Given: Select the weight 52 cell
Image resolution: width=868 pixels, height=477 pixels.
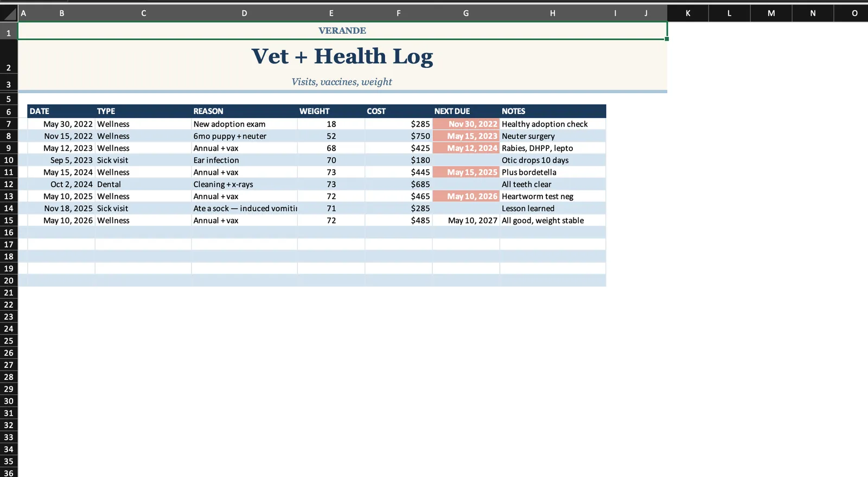Looking at the screenshot, I should tap(331, 136).
